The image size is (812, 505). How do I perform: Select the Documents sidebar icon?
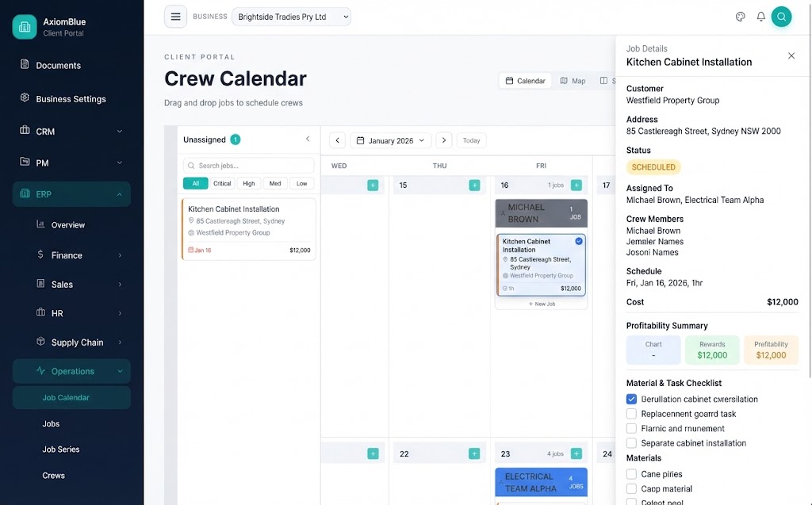(x=23, y=65)
